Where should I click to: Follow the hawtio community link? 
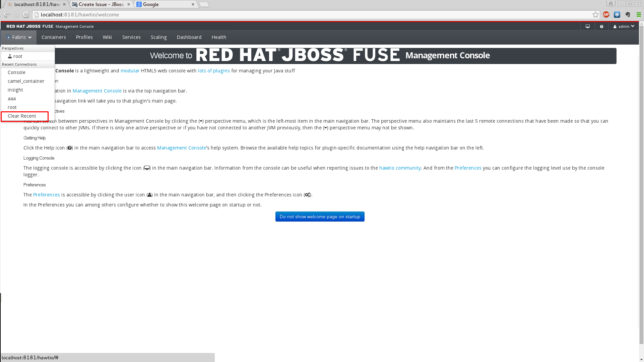pos(400,168)
